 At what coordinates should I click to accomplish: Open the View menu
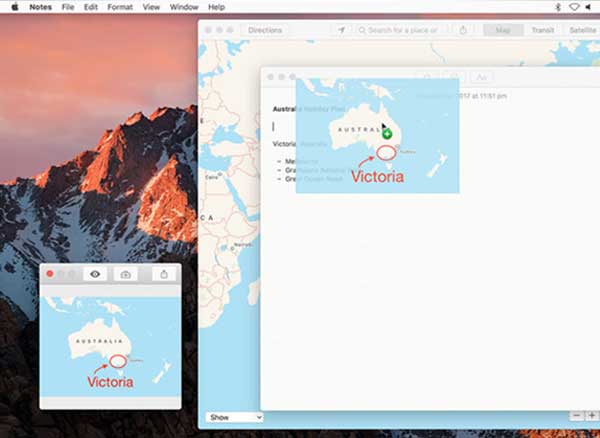tap(151, 7)
